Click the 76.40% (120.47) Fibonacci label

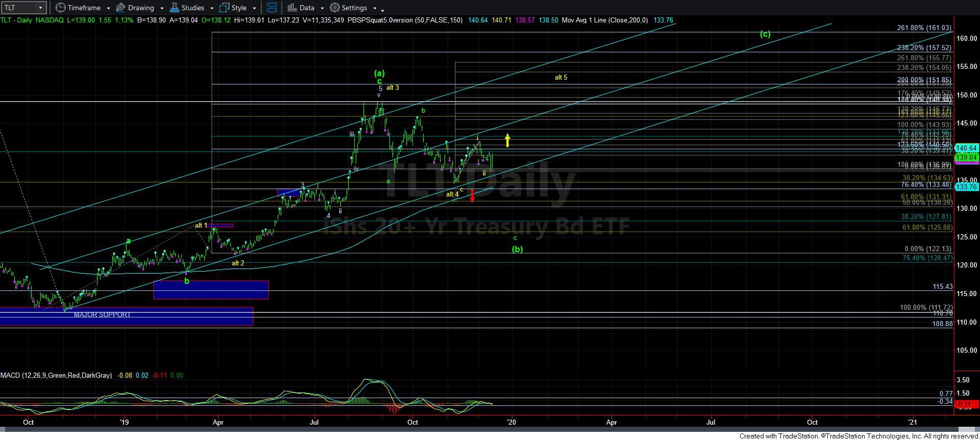(x=927, y=259)
